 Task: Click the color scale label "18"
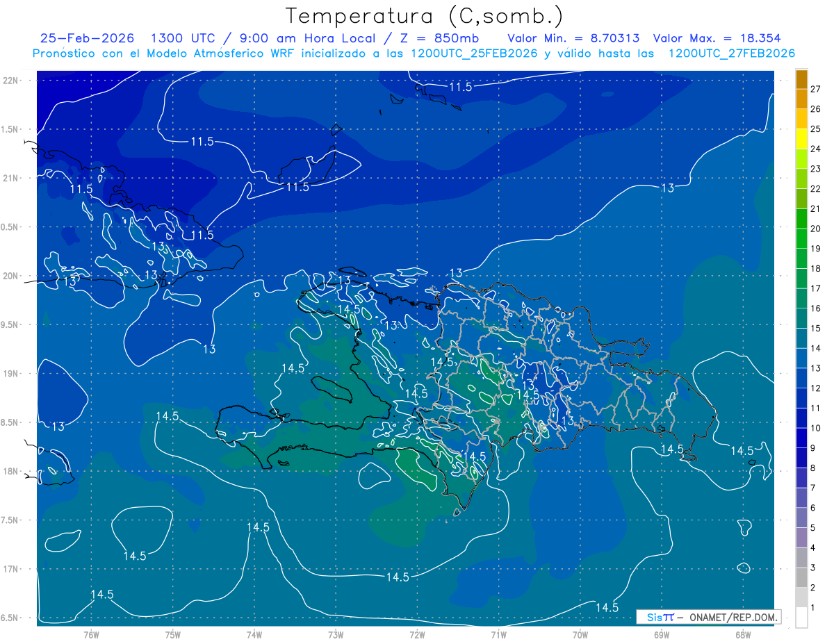coord(815,269)
